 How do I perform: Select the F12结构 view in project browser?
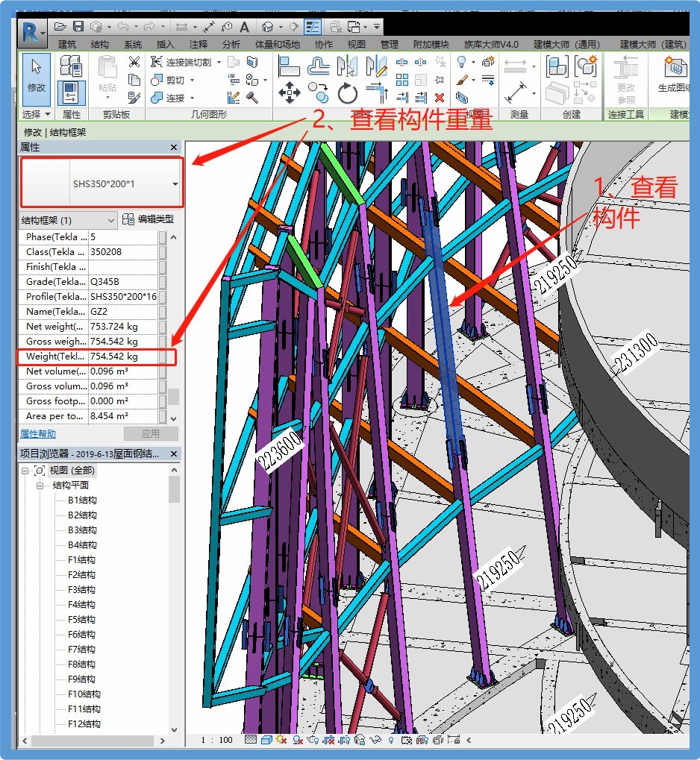84,723
